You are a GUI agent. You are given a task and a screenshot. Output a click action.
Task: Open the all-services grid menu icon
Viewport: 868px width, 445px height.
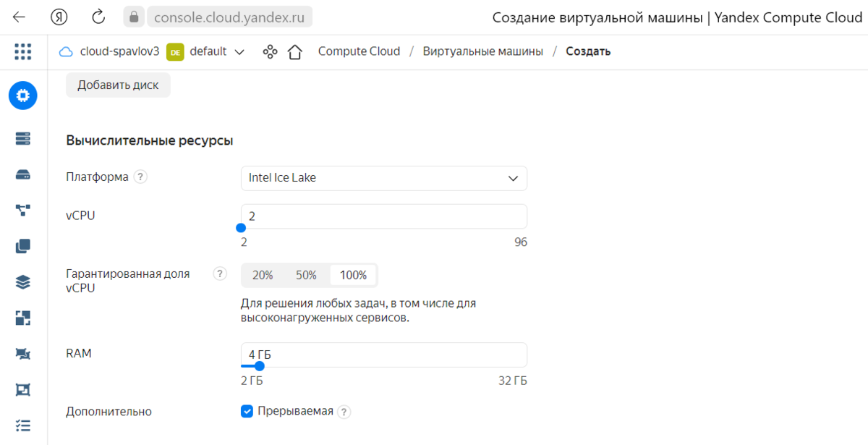(23, 51)
